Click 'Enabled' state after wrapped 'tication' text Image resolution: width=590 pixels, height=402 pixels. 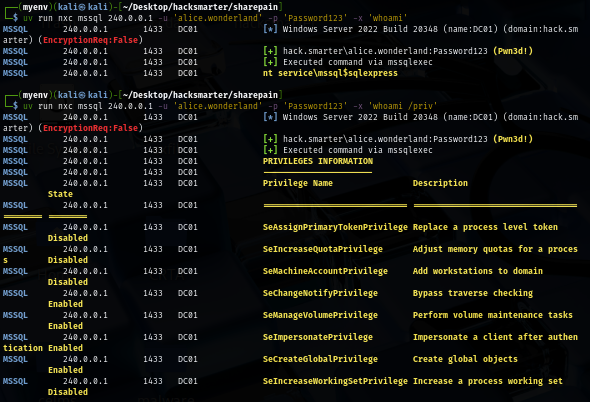point(65,348)
